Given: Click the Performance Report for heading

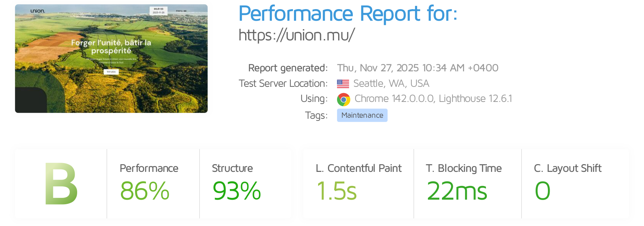Looking at the screenshot, I should [348, 14].
